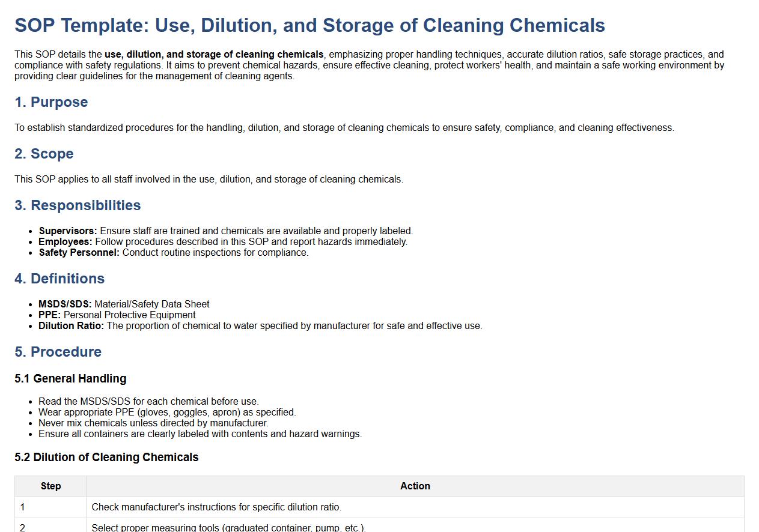Click the '5.1 General Handling' subheading
The height and width of the screenshot is (532, 759).
[70, 378]
